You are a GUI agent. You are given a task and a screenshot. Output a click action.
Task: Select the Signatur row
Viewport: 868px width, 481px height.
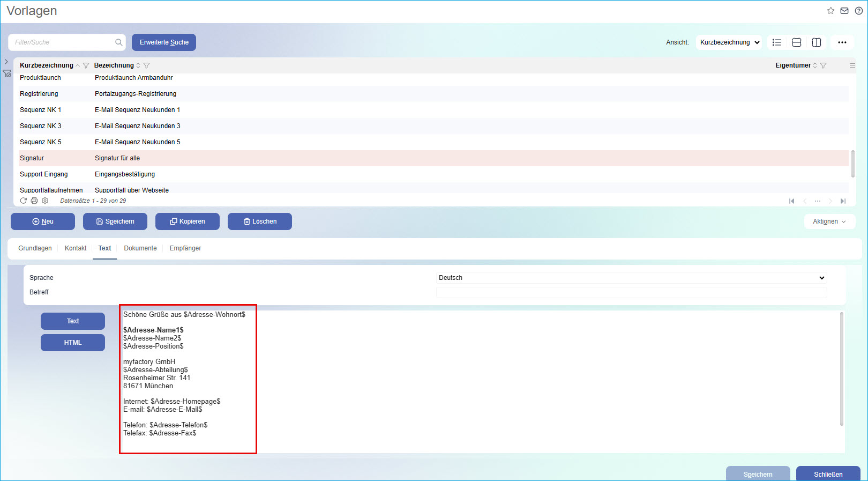click(433, 158)
